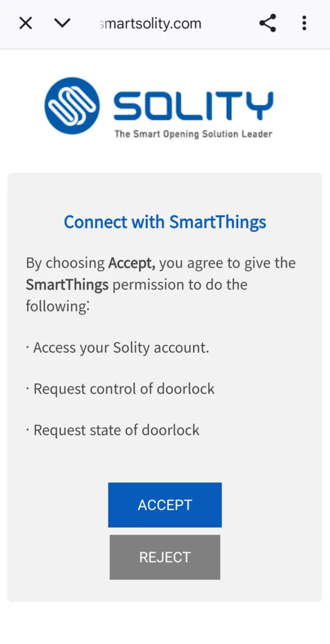The image size is (330, 644).
Task: Click the 'Connect with SmartThings' heading
Action: (165, 222)
